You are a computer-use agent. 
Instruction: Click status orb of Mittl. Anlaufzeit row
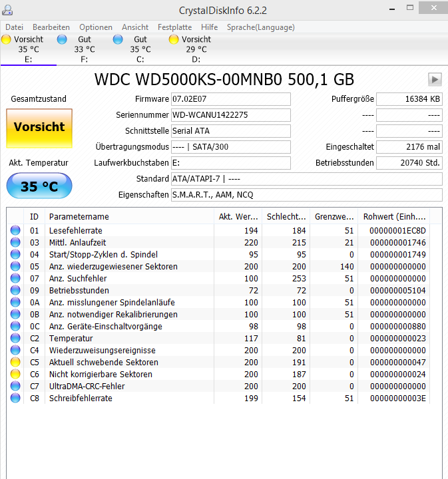15,242
